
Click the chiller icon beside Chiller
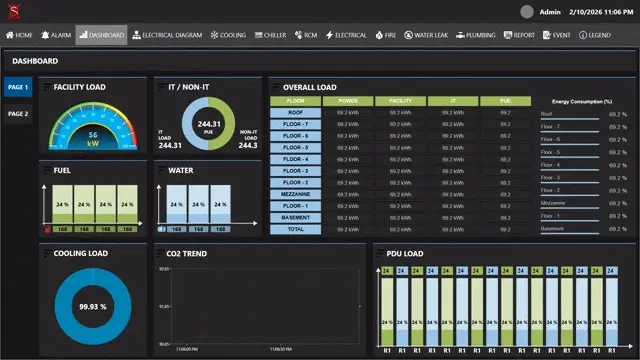point(258,35)
